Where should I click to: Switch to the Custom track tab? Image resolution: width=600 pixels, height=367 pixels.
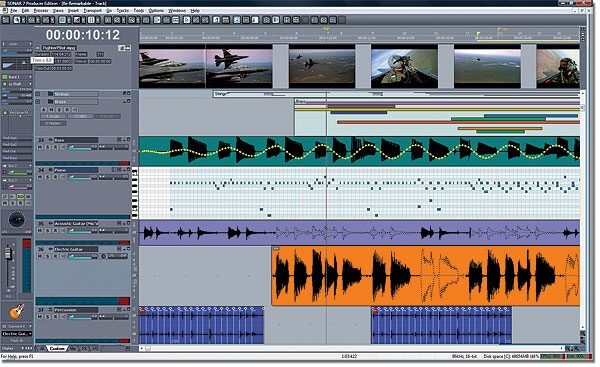click(x=57, y=349)
